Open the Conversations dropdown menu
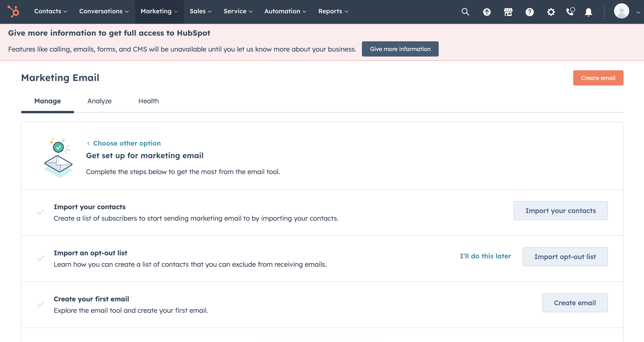644x342 pixels. [104, 11]
